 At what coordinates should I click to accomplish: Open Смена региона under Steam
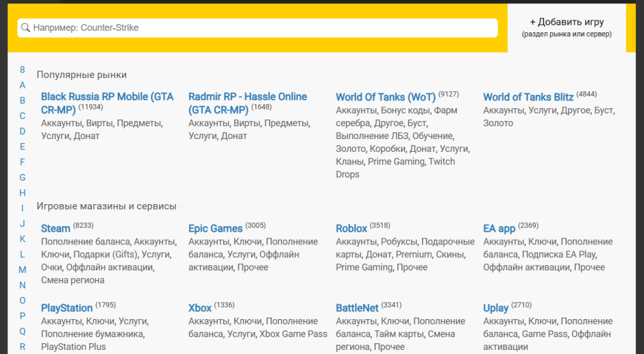coord(72,280)
